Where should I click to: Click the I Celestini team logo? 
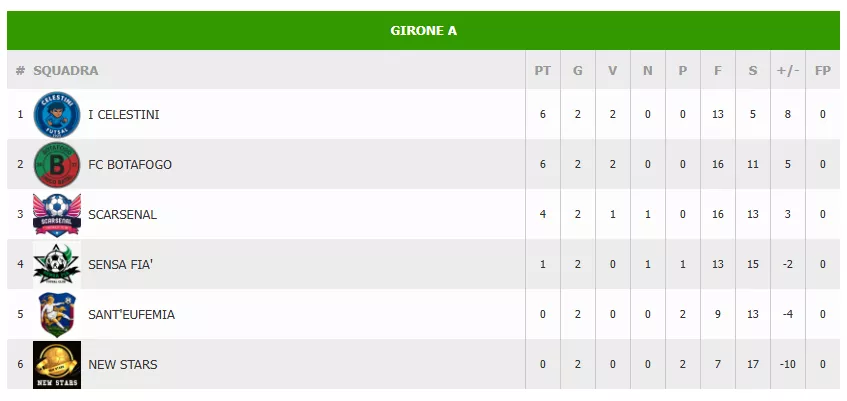tap(56, 114)
